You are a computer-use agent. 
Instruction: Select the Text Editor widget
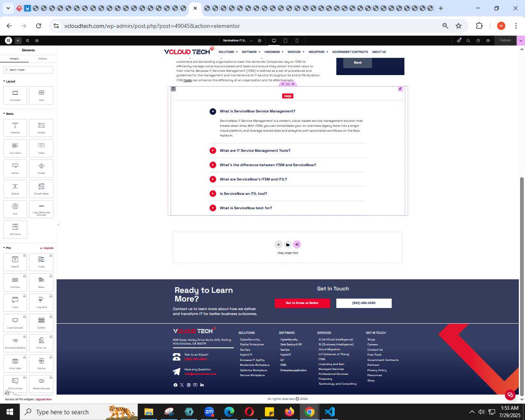[x=15, y=148]
